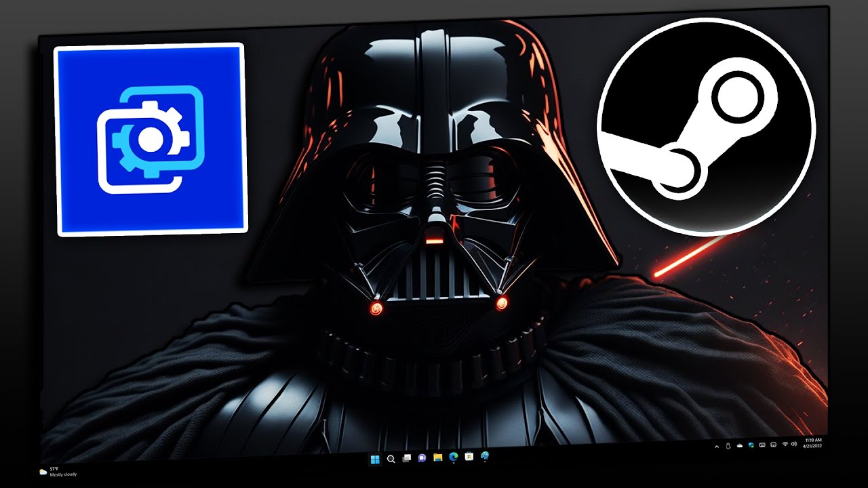Image resolution: width=868 pixels, height=488 pixels.
Task: Open Windows Security shield tray icon
Action: coord(751,445)
